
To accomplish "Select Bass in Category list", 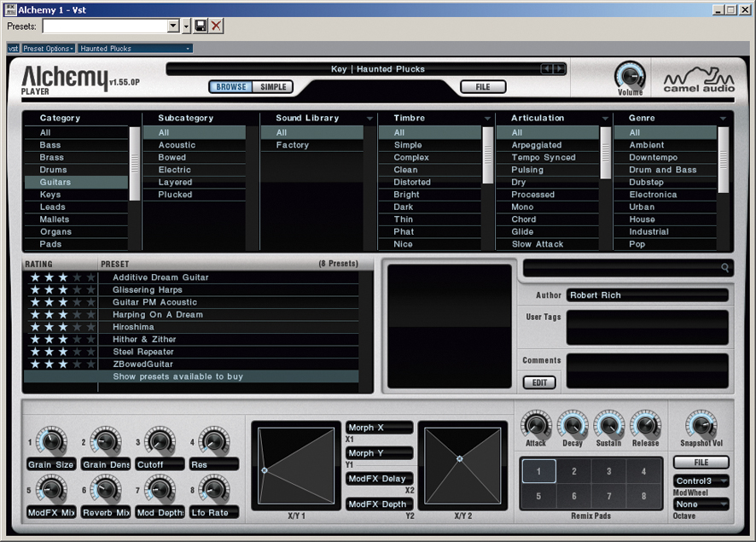I will tap(76, 144).
